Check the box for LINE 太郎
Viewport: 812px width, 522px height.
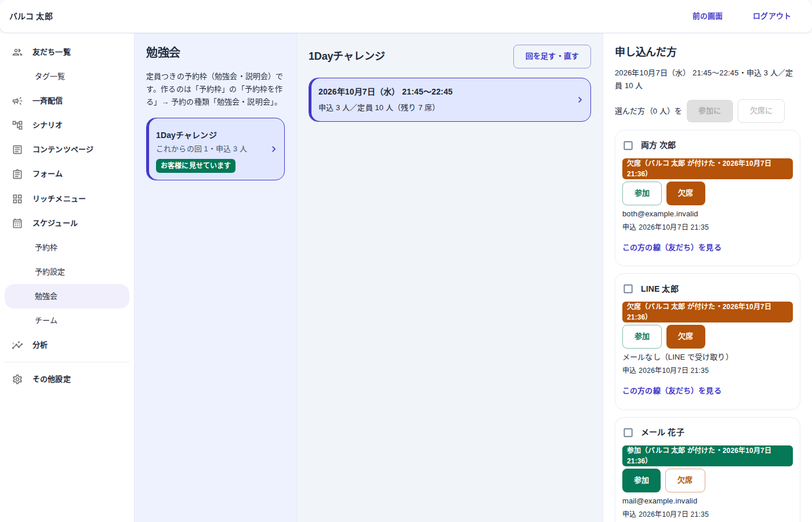(628, 289)
